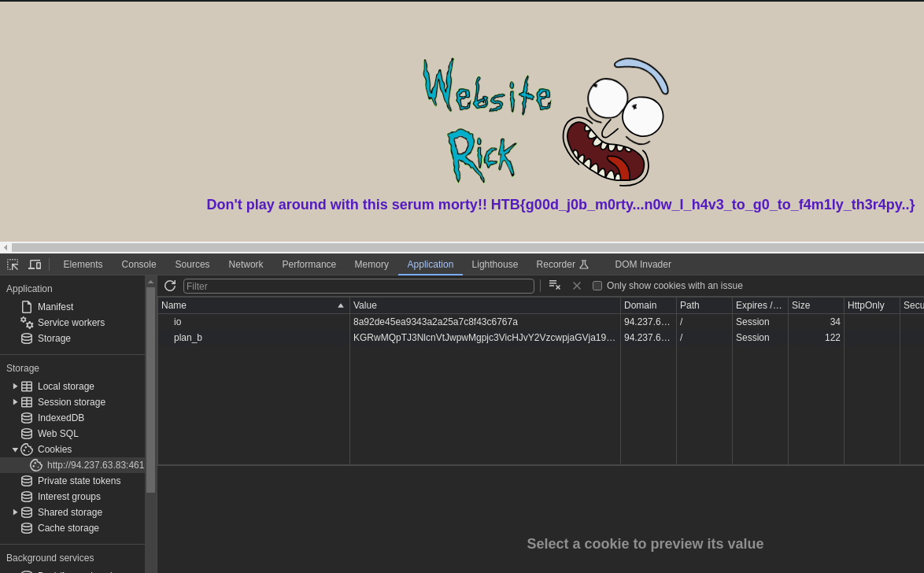924x573 pixels.
Task: Click the Private state tokens icon
Action: [27, 481]
